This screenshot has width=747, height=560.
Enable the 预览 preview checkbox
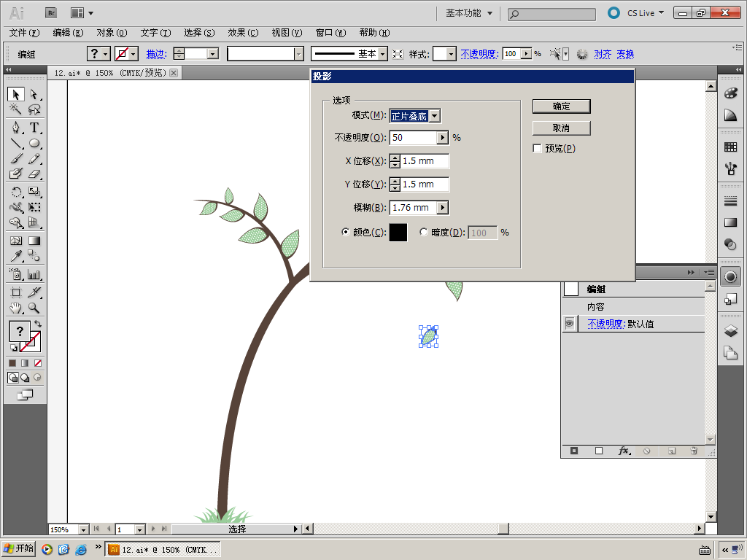click(x=538, y=149)
